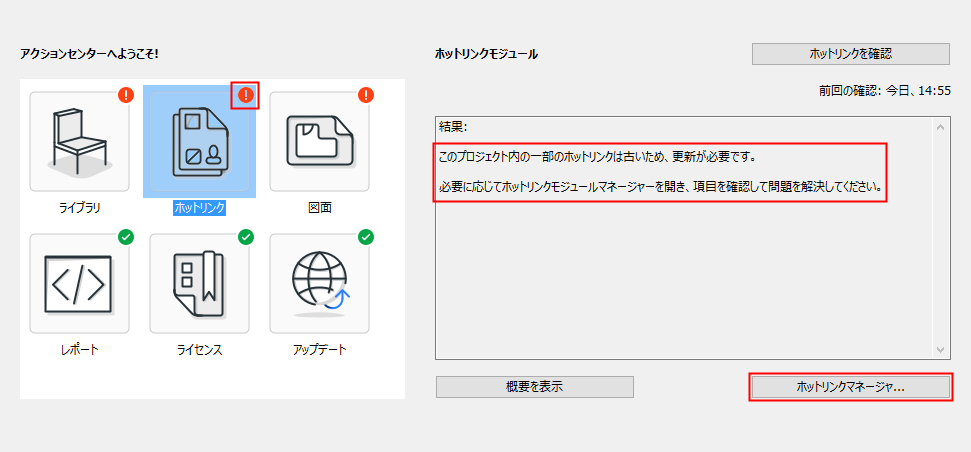
Task: Click the 結果: label in results box
Action: 453,127
